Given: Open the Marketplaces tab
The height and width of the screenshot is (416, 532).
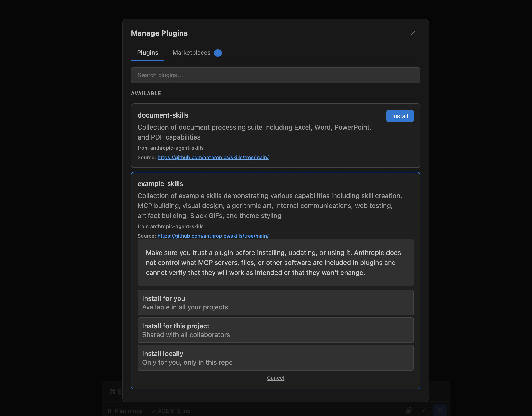Looking at the screenshot, I should coord(192,53).
